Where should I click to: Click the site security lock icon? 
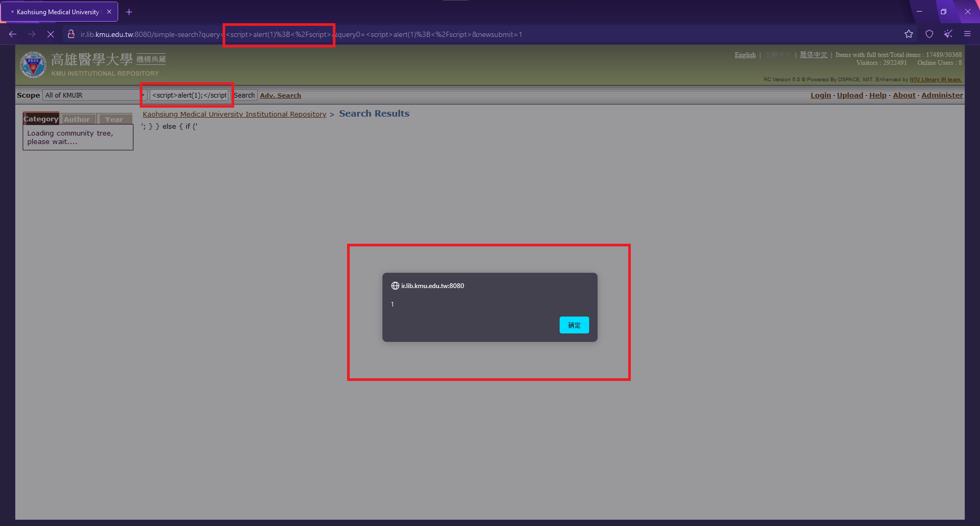71,34
